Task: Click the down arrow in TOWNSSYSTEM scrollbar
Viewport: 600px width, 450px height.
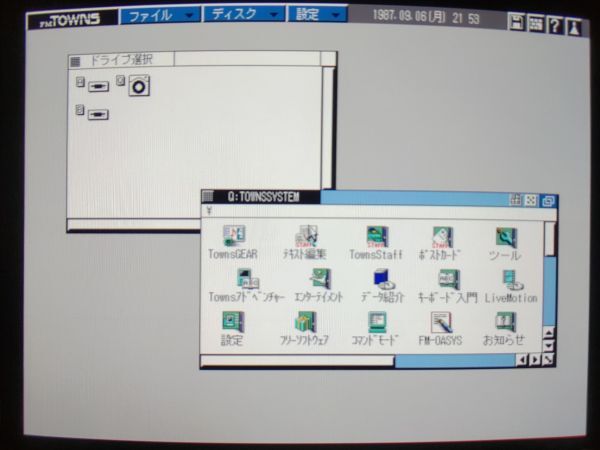Action: pyautogui.click(x=549, y=346)
